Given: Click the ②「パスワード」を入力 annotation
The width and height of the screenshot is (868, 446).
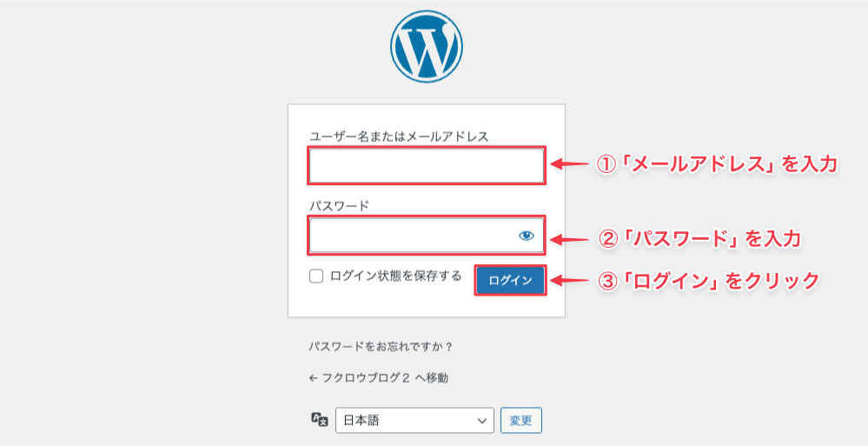Looking at the screenshot, I should (x=700, y=239).
